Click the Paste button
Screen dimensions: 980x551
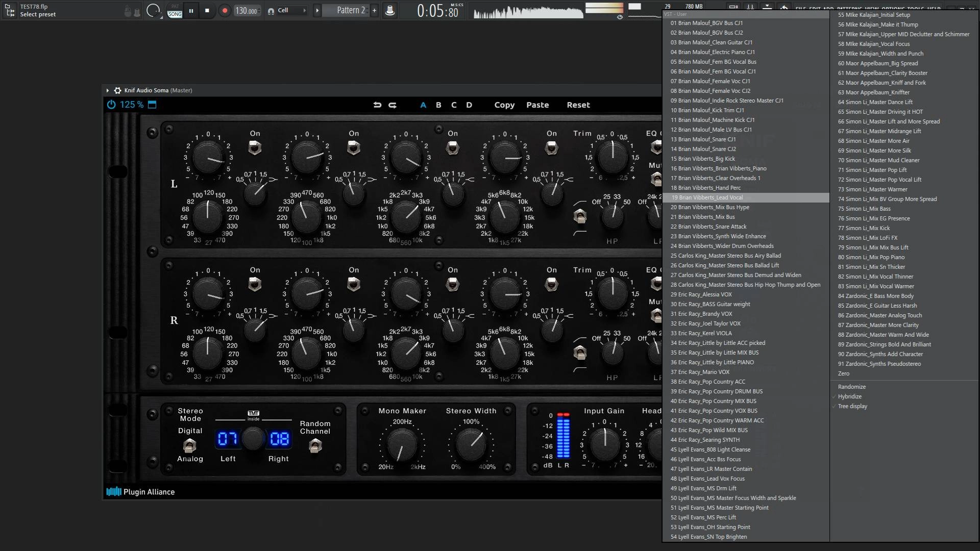coord(537,105)
